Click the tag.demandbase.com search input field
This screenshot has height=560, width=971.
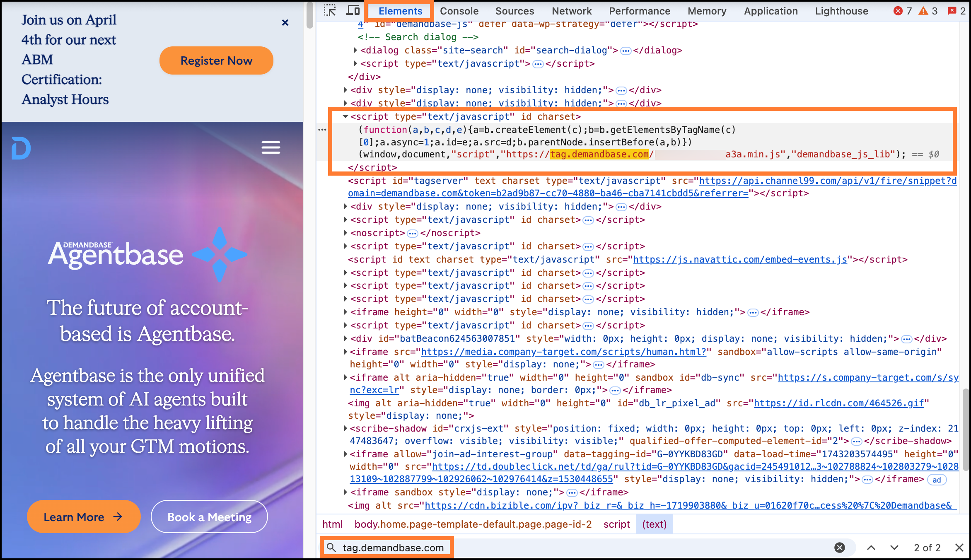(x=393, y=548)
